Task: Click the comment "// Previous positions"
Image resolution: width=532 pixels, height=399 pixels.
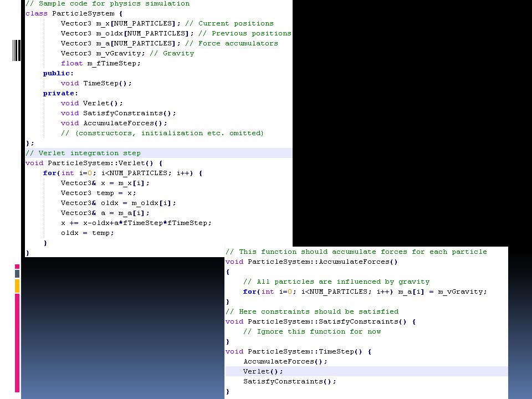Action: [245, 34]
